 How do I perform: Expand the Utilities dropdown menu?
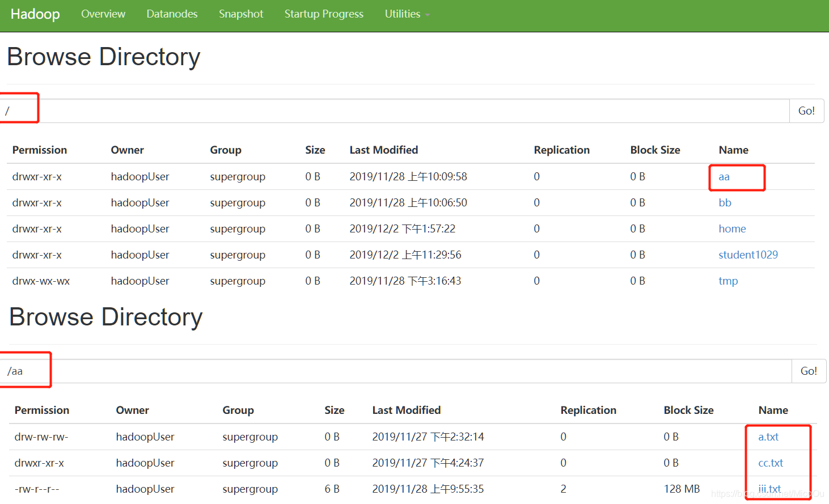coord(407,14)
